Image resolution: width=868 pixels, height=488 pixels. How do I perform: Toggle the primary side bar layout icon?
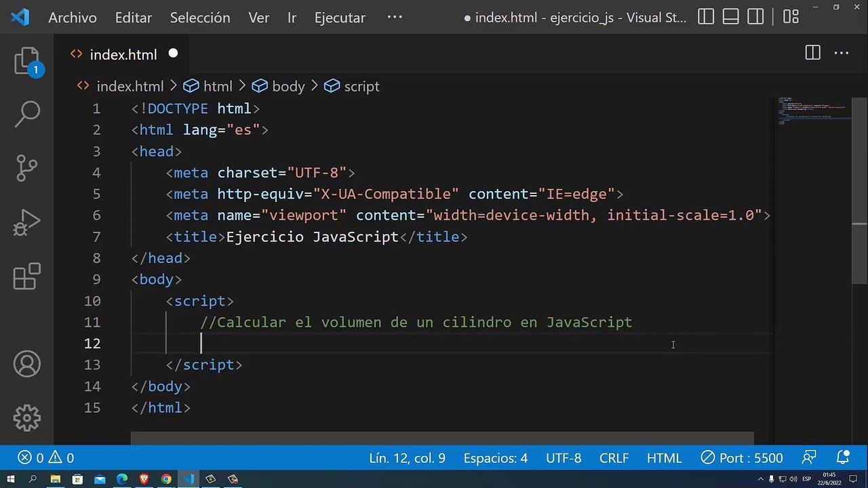pyautogui.click(x=706, y=18)
